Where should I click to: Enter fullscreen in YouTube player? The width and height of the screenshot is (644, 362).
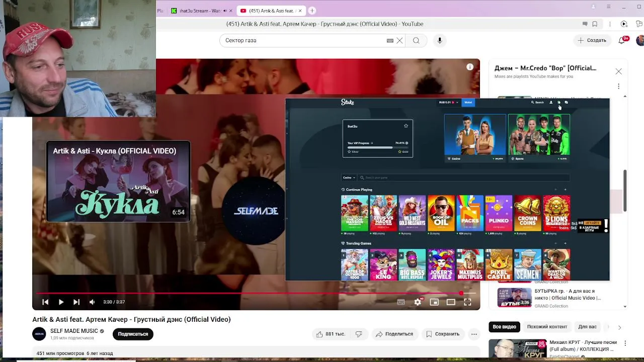coord(467,302)
